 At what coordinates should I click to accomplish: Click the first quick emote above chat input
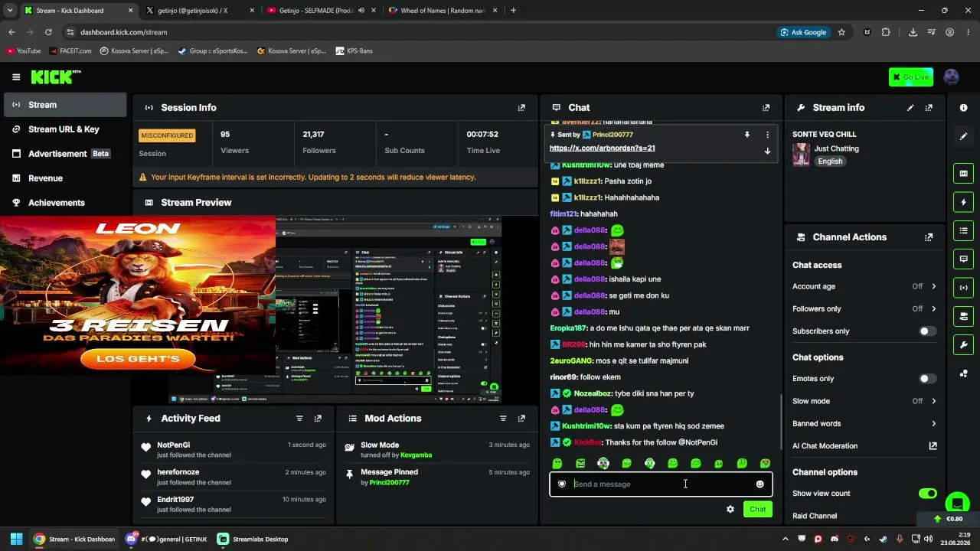tap(557, 464)
